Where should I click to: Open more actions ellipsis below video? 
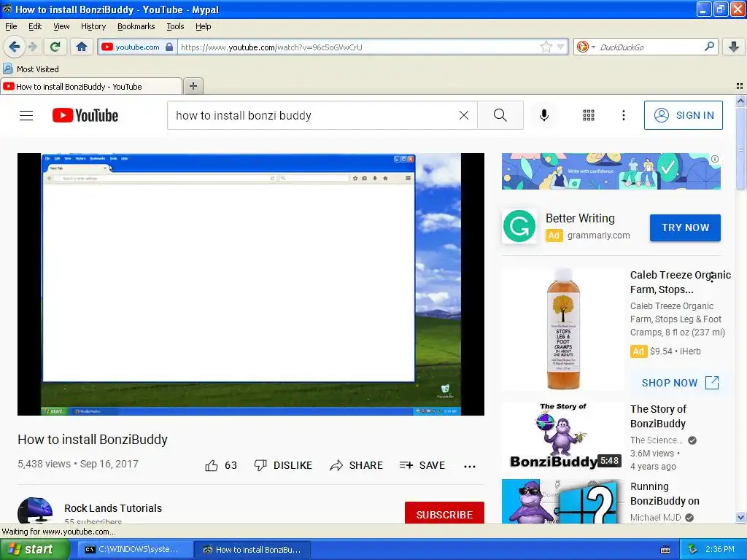[470, 466]
